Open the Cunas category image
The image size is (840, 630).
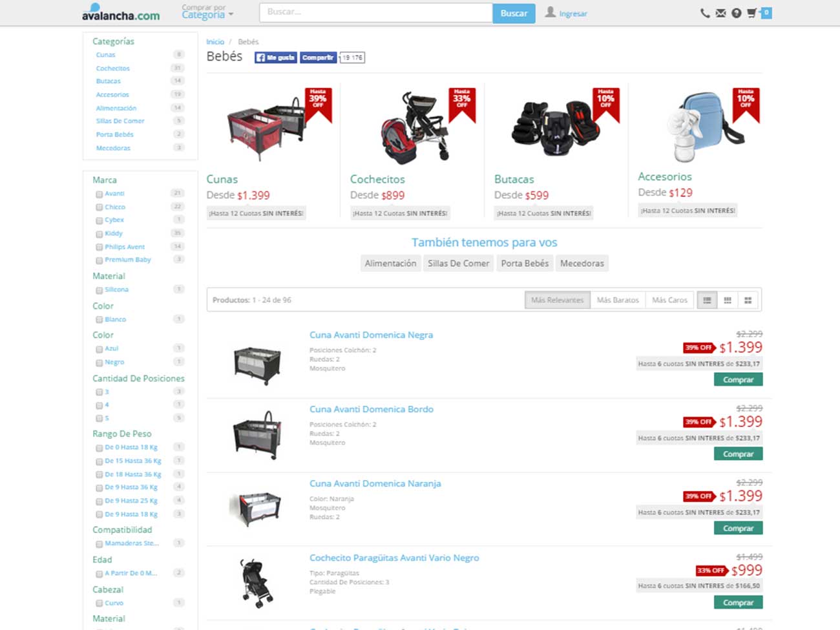click(x=266, y=129)
